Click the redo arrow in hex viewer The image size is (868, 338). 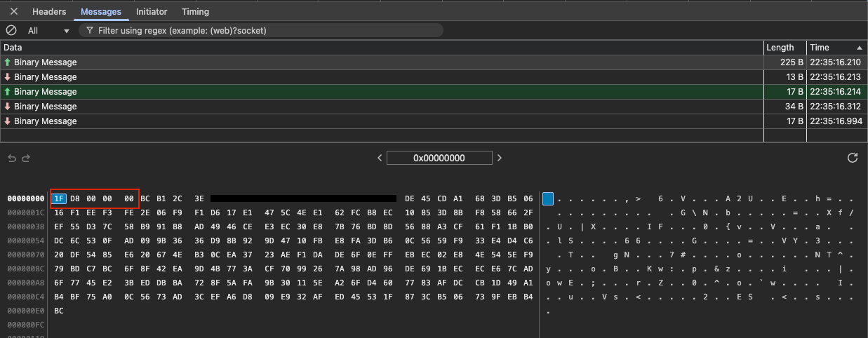[x=25, y=158]
